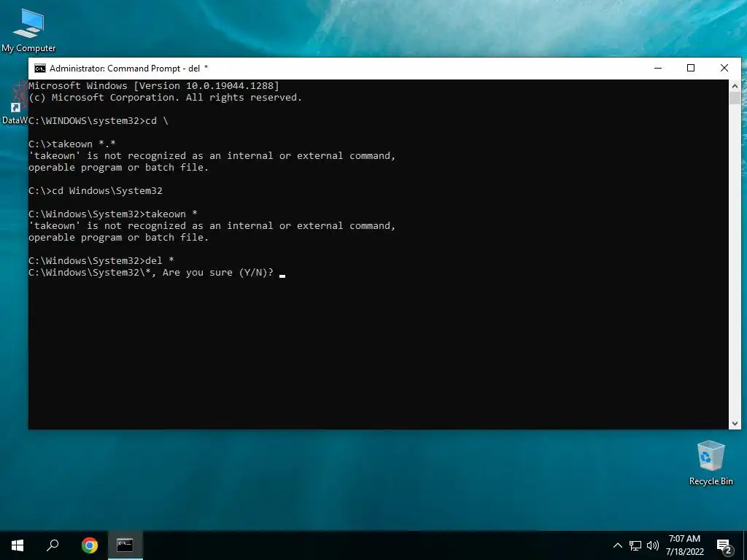Open the notification center icon

(724, 546)
